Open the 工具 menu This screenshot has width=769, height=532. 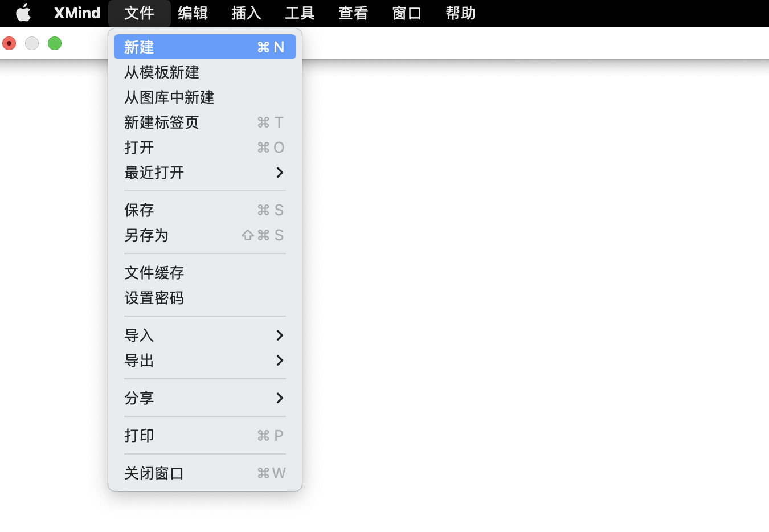(300, 13)
